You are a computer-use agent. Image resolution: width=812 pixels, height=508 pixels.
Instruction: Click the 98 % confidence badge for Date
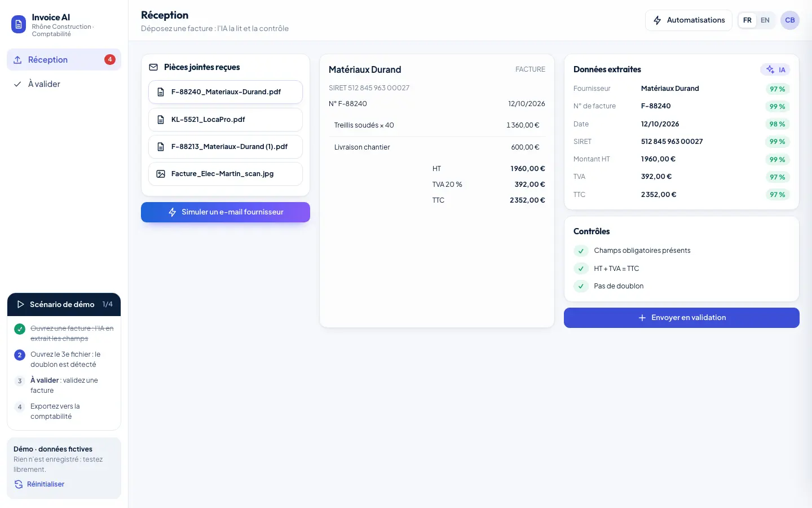click(x=778, y=124)
